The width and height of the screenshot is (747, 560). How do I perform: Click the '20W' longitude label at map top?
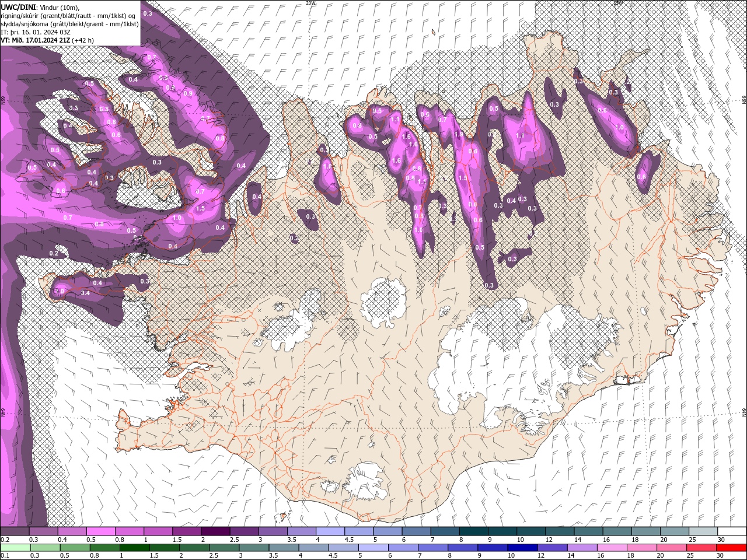(x=310, y=3)
